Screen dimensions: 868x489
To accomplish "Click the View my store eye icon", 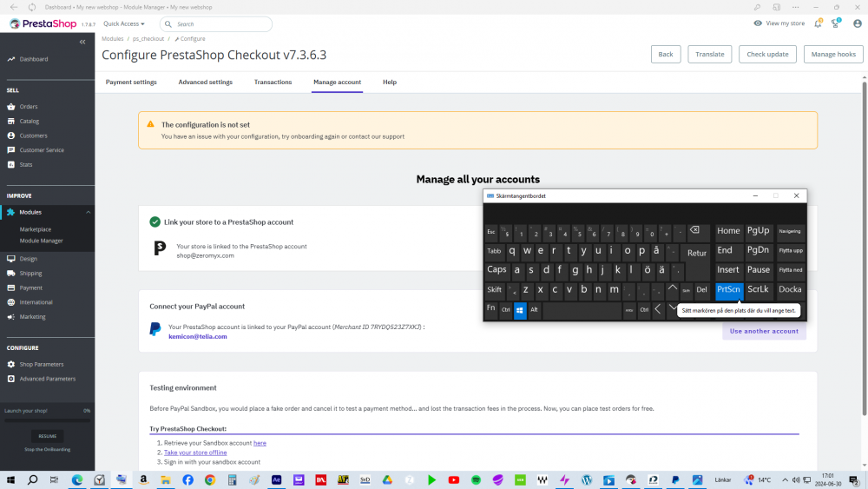I will [x=758, y=23].
